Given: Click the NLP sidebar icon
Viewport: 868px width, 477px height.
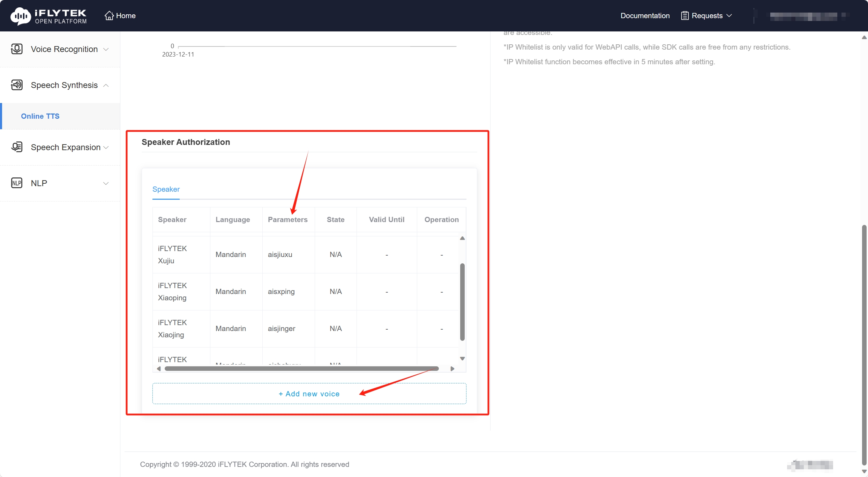Looking at the screenshot, I should (17, 183).
